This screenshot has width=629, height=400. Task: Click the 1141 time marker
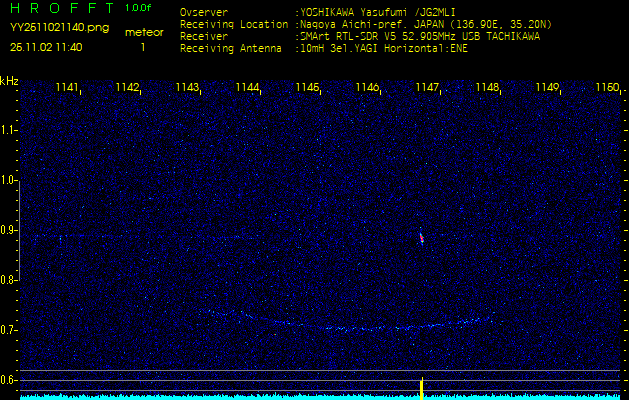[x=67, y=88]
